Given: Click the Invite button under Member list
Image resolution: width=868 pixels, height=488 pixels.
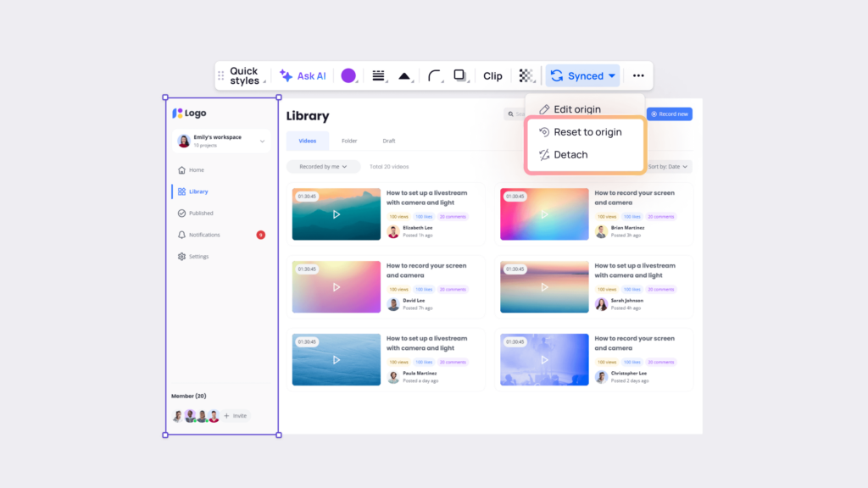Looking at the screenshot, I should pyautogui.click(x=235, y=415).
